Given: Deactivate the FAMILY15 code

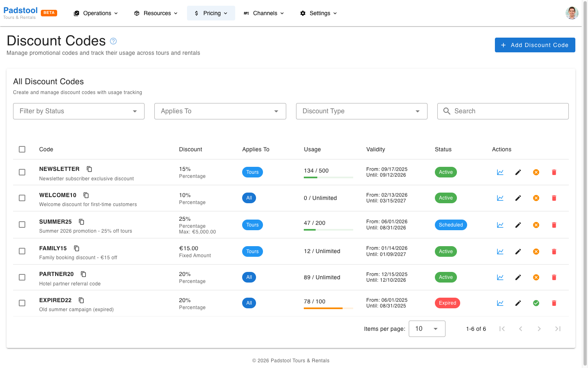Looking at the screenshot, I should pos(536,251).
